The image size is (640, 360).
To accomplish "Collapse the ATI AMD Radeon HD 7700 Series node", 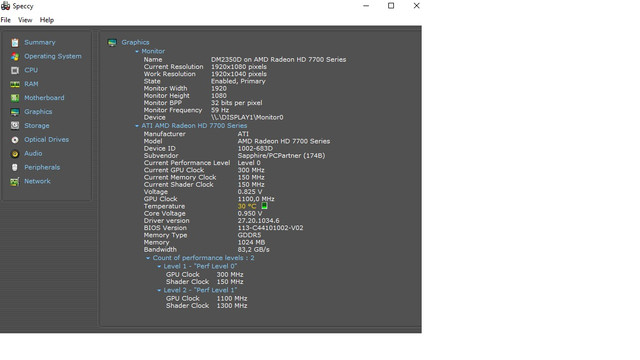I will point(137,126).
